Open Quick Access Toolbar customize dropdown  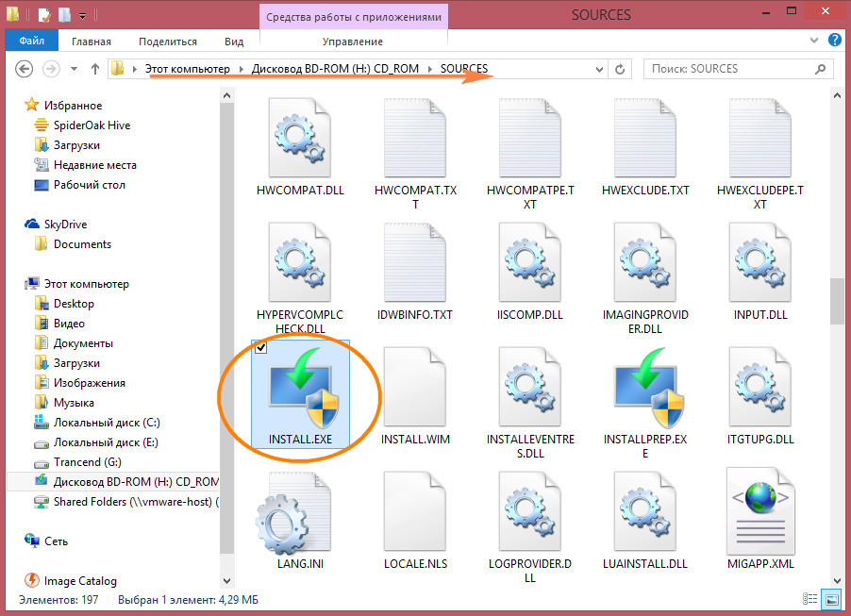click(82, 16)
